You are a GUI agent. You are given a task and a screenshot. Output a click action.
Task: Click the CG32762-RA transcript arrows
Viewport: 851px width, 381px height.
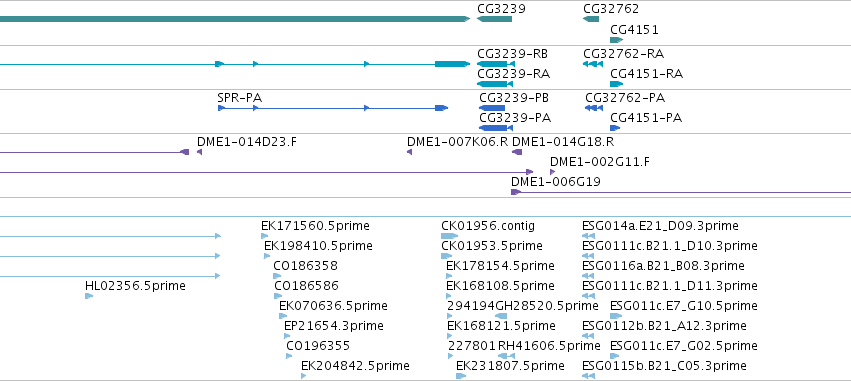click(593, 64)
